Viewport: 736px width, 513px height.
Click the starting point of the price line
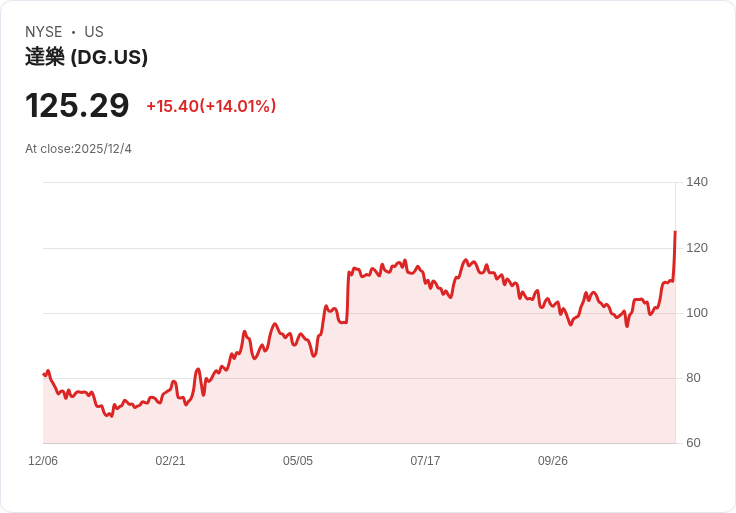[x=44, y=374]
